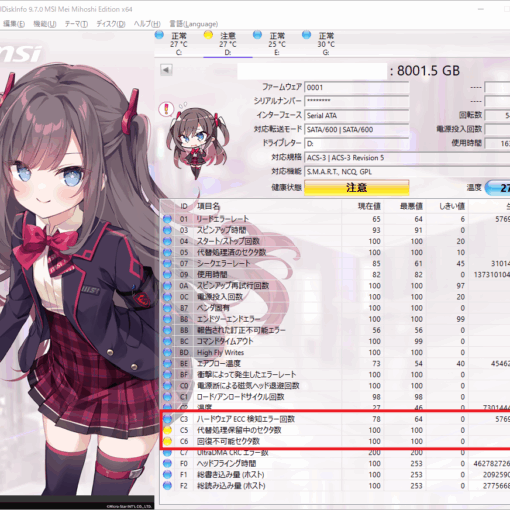The image size is (510, 510).
Task: Select the High Fly Writes row name
Action: [220, 352]
